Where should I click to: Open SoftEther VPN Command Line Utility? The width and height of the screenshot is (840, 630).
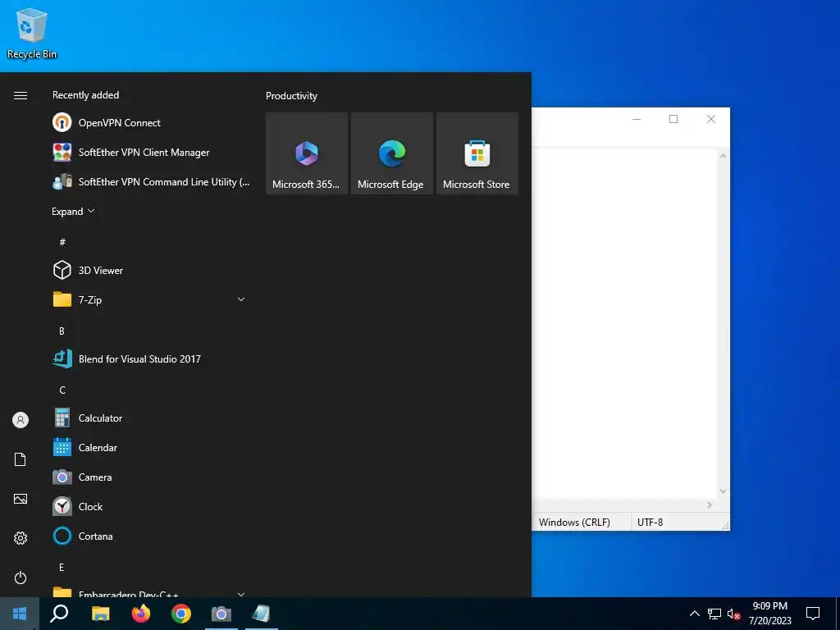tap(151, 181)
